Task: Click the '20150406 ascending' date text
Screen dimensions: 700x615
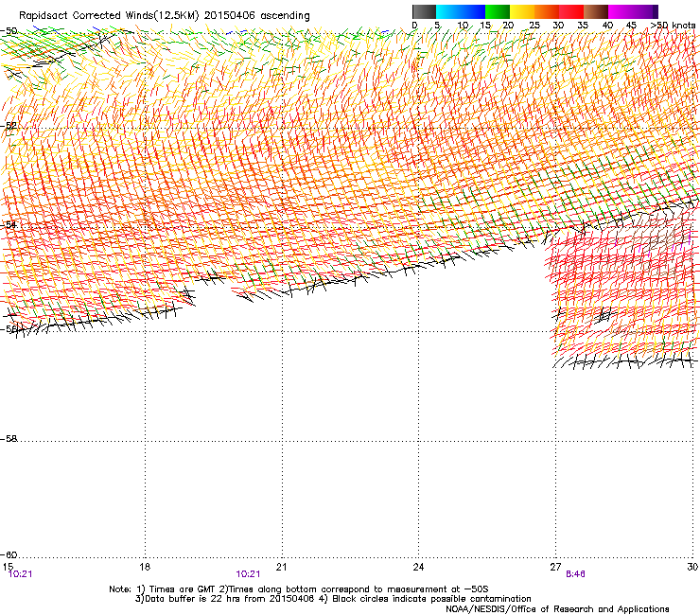Action: [x=256, y=15]
